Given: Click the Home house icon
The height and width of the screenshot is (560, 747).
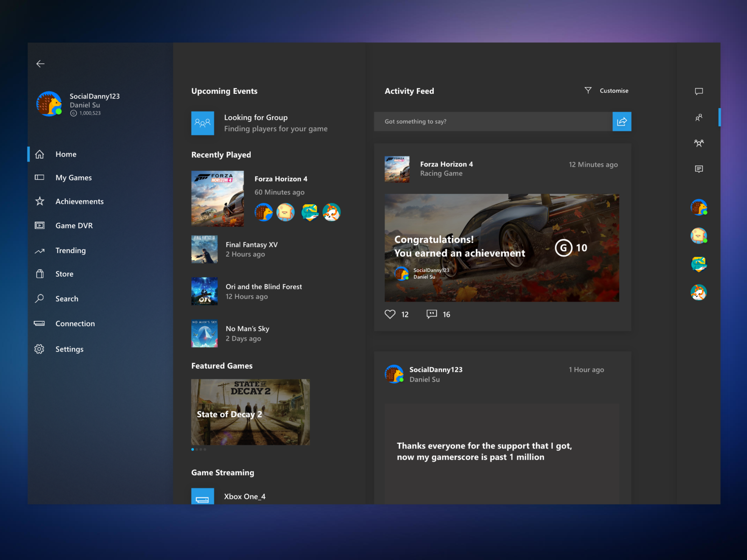Looking at the screenshot, I should click(x=40, y=154).
